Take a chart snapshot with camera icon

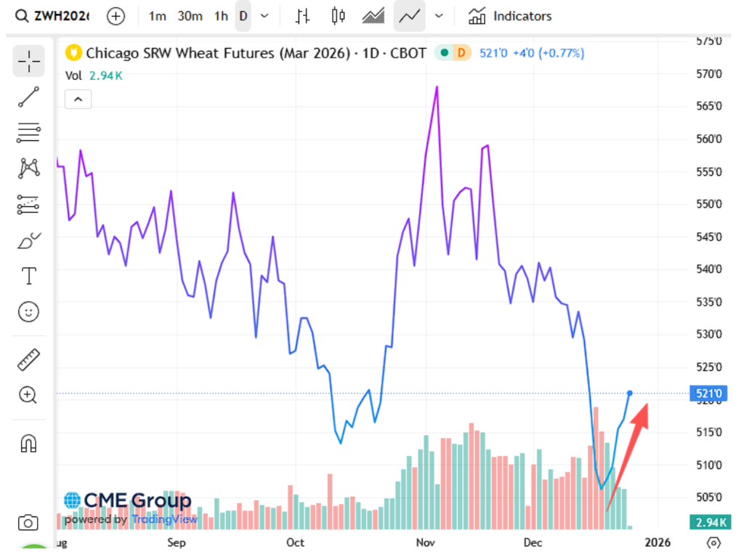(x=28, y=522)
